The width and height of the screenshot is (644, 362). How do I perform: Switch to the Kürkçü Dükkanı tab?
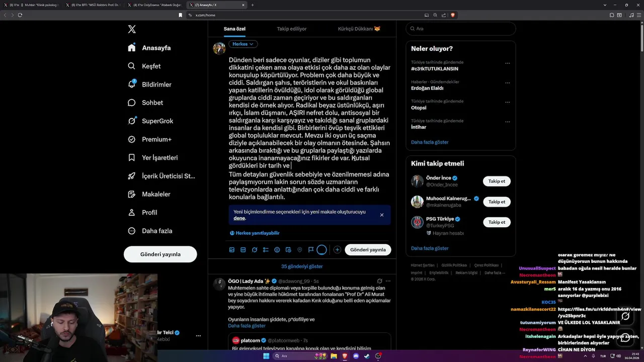click(x=359, y=29)
